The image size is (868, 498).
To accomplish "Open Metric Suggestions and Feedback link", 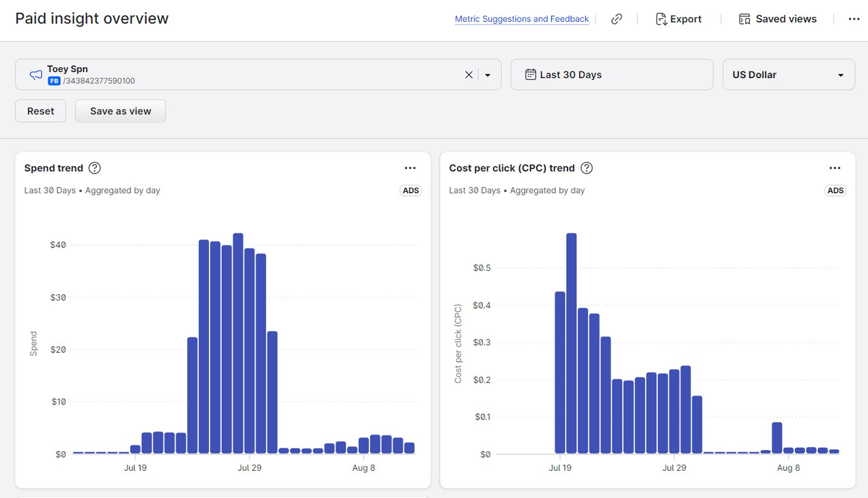I will [521, 19].
